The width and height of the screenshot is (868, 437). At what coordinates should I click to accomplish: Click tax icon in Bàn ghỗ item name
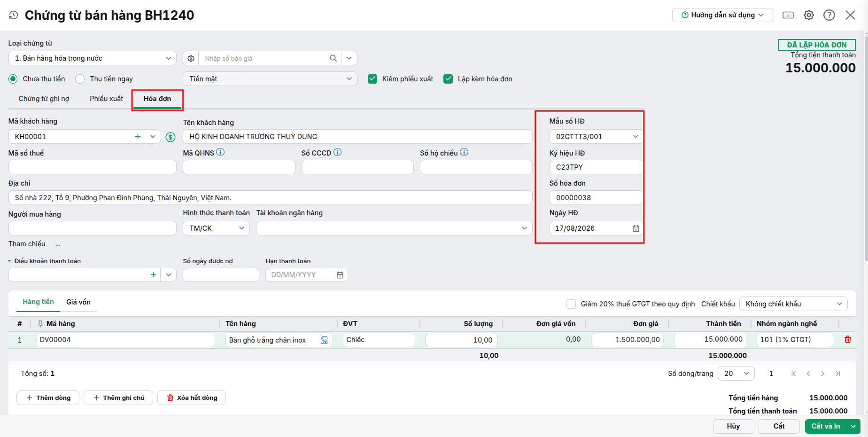coord(324,340)
